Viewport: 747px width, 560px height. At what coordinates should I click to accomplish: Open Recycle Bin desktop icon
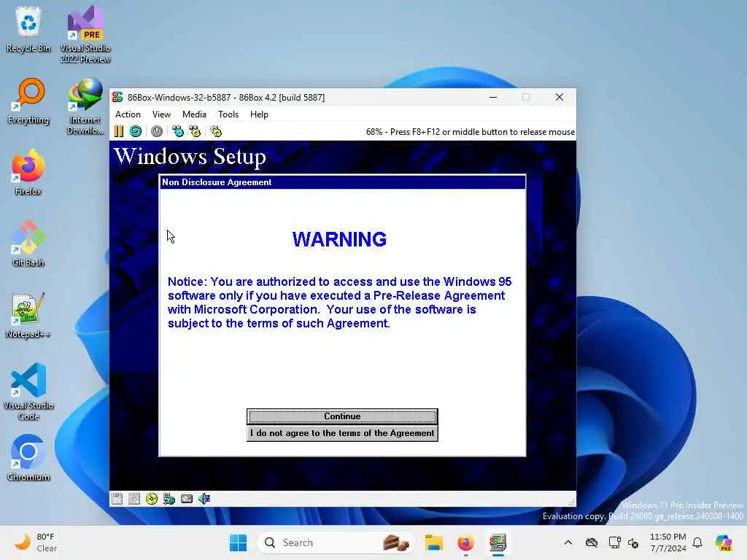point(28,29)
